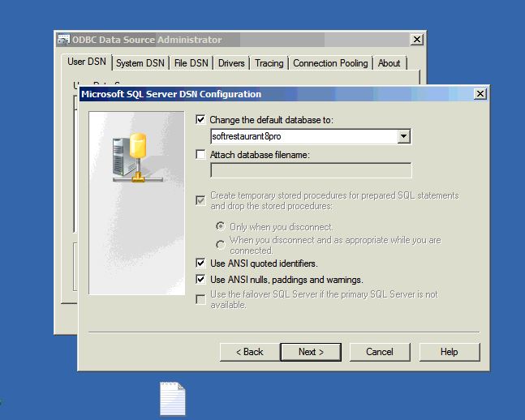Viewport: 525px width, 420px height.
Task: Enable 'Attach database filename' checkbox
Action: [200, 154]
